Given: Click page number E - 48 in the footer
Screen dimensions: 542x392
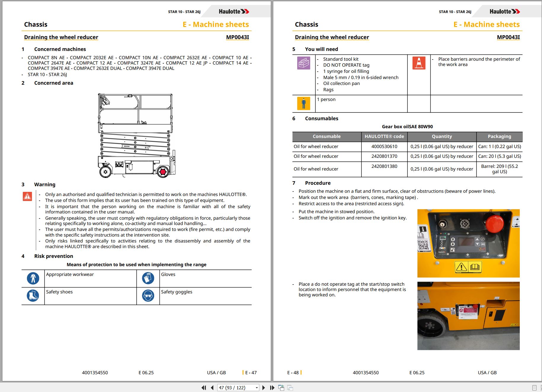Looking at the screenshot, I should point(293,373).
